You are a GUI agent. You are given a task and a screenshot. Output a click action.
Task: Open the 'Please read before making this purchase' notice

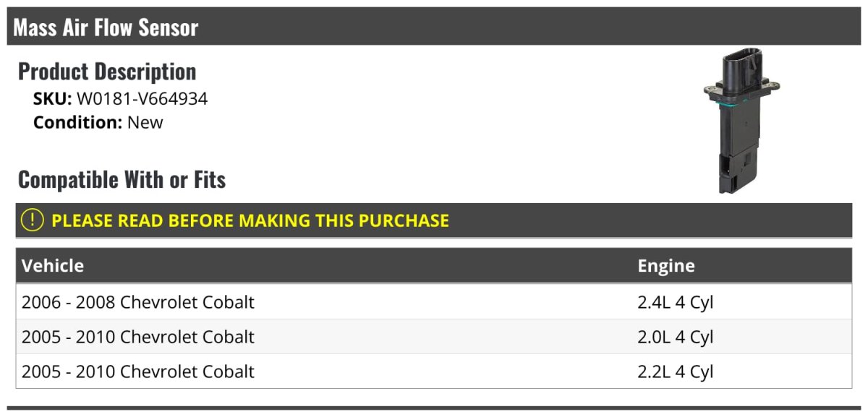250,220
